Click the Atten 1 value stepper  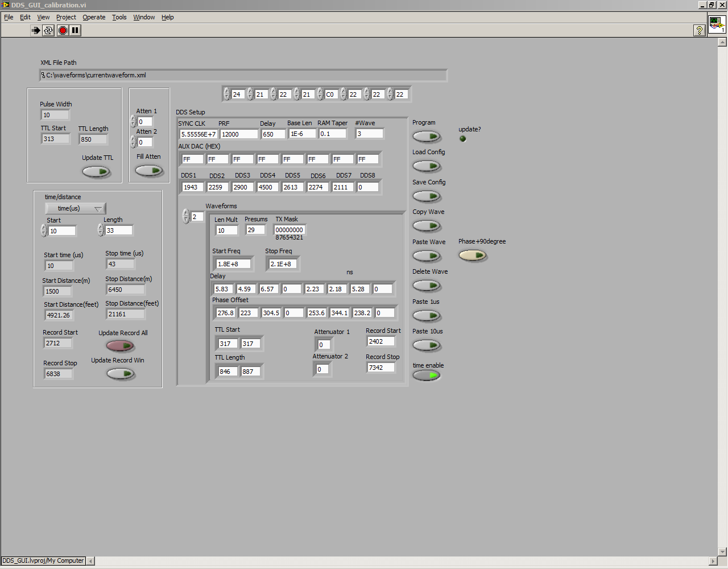click(133, 121)
